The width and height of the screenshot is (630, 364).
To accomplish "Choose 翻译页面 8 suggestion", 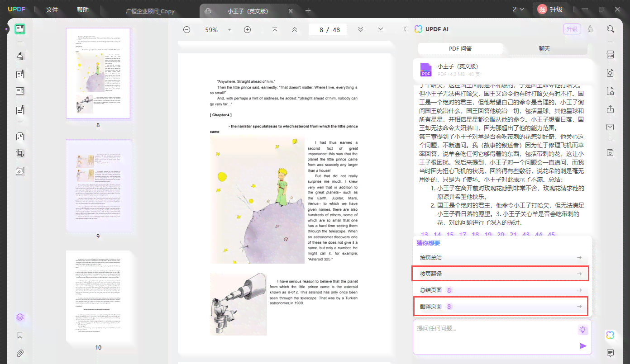I will point(500,306).
